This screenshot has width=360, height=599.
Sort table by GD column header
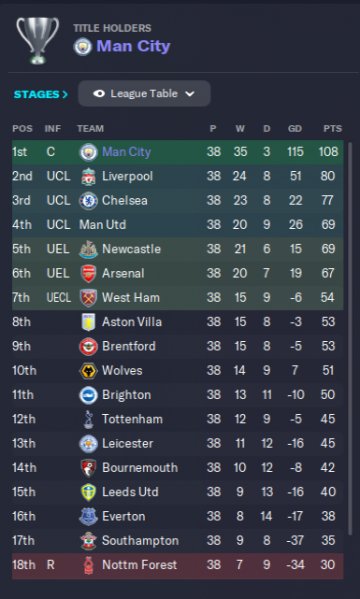pyautogui.click(x=295, y=129)
